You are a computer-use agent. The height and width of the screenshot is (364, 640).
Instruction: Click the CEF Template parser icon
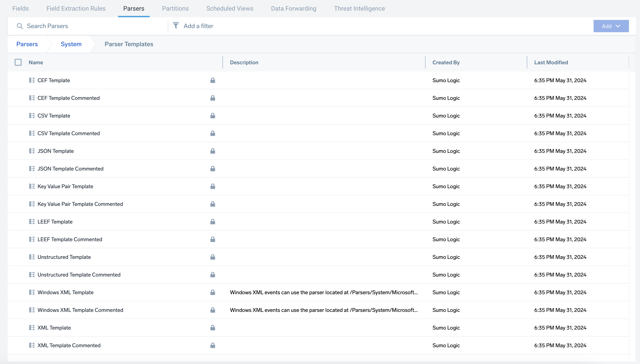[32, 80]
